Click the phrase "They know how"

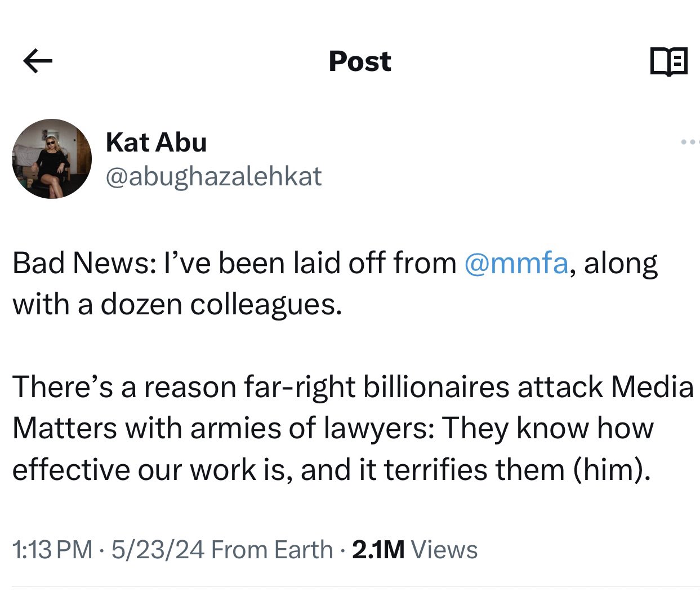[x=547, y=429]
